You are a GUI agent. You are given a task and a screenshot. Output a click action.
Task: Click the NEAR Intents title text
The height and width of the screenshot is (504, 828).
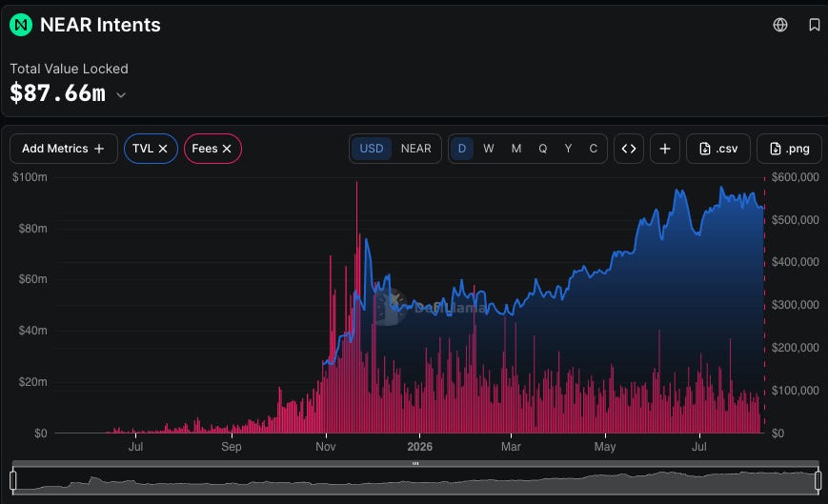coord(100,25)
